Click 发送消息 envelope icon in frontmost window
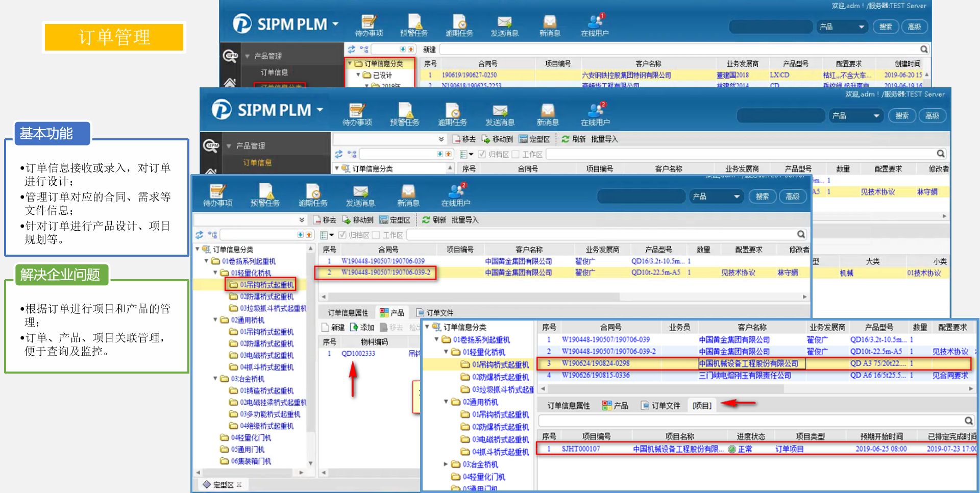 point(360,195)
